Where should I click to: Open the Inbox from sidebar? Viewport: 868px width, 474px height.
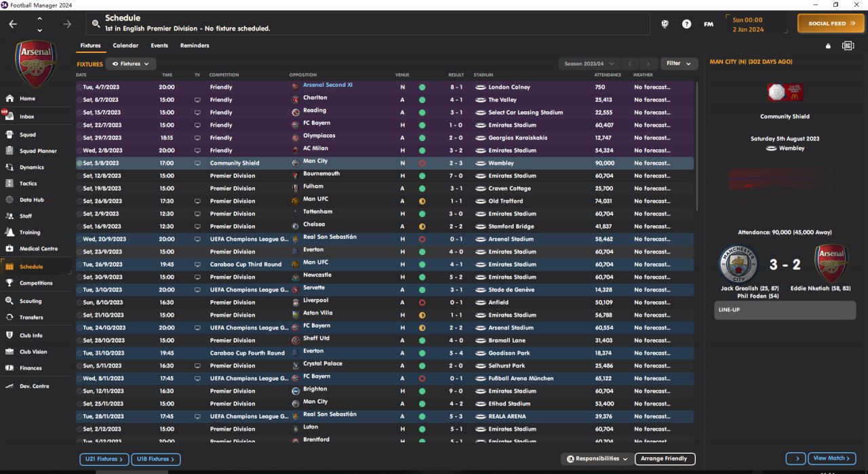point(26,117)
